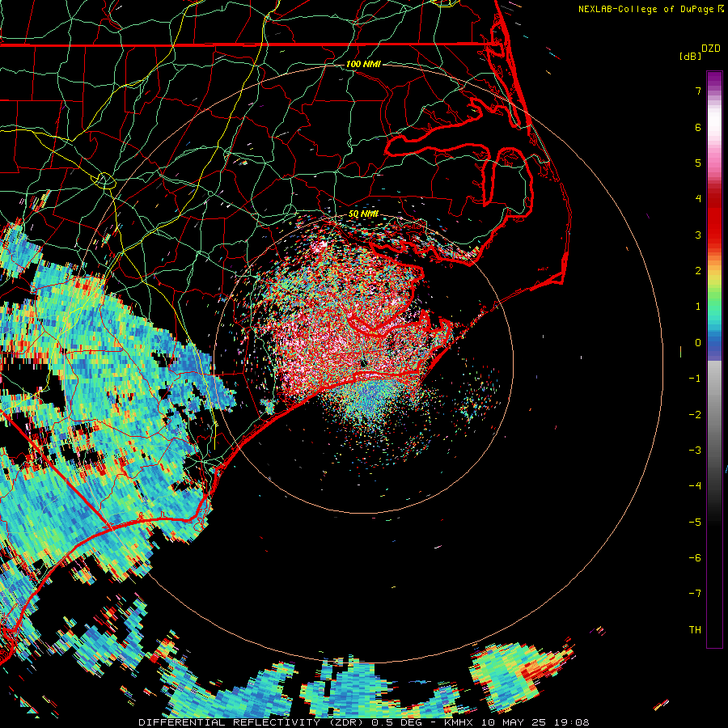The height and width of the screenshot is (728, 728).
Task: Select the 6 value on the dB scale
Action: pyautogui.click(x=698, y=127)
